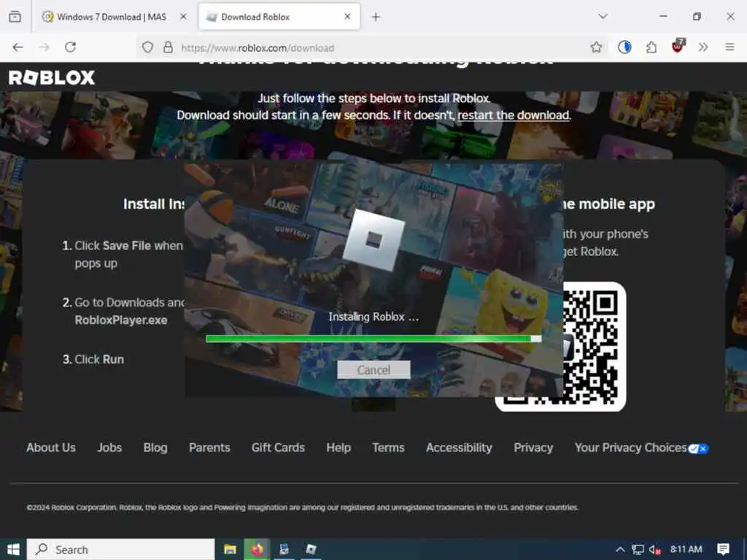Click the site security padlock icon
The height and width of the screenshot is (560, 747).
point(168,47)
